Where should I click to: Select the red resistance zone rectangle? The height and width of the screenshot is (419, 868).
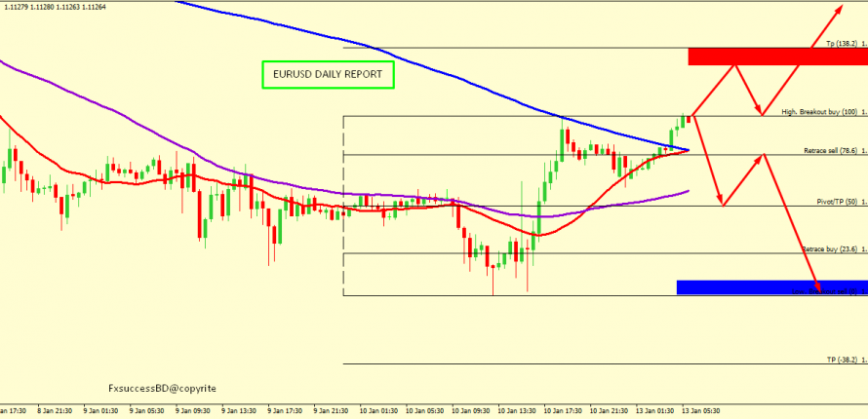pos(776,57)
